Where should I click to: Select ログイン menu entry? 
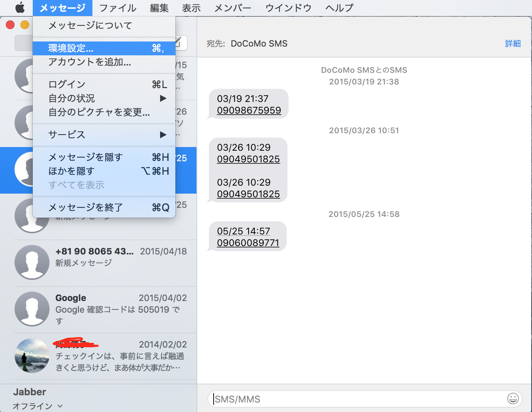coord(104,84)
